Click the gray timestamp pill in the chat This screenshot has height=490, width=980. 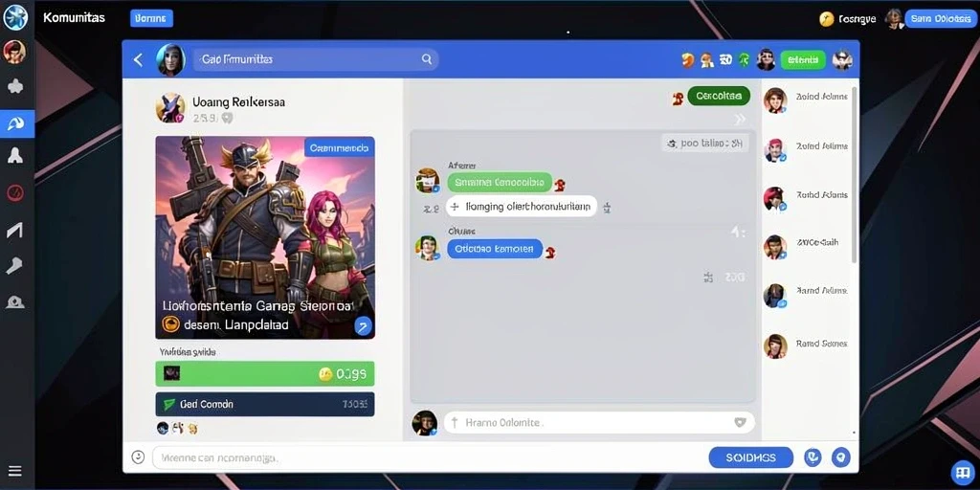[x=704, y=144]
